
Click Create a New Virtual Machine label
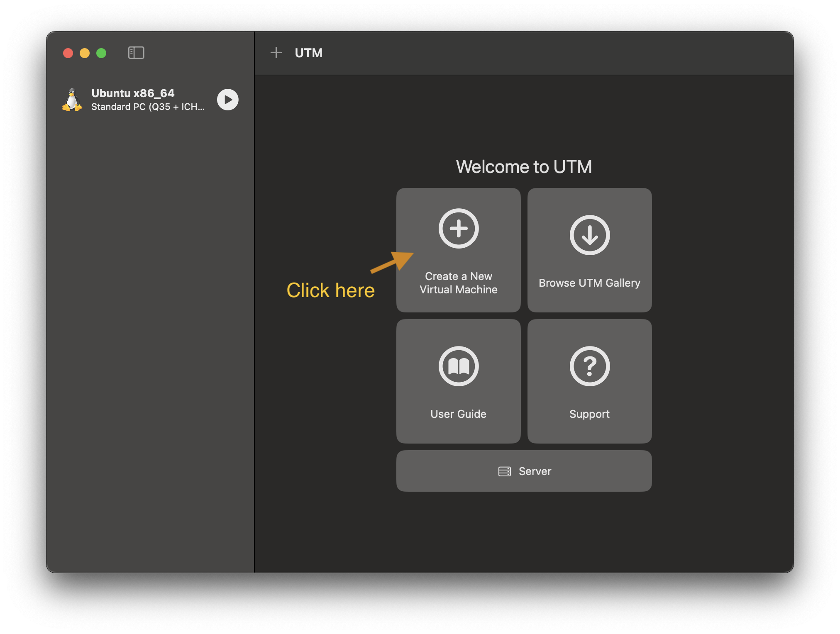coord(459,283)
